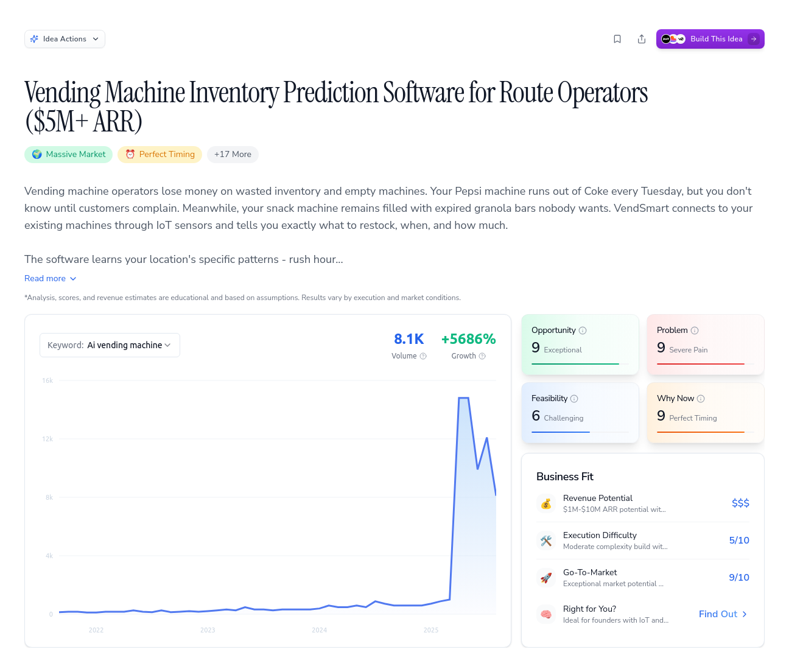The width and height of the screenshot is (789, 672).
Task: Select the Perfect Timing tag
Action: (160, 155)
